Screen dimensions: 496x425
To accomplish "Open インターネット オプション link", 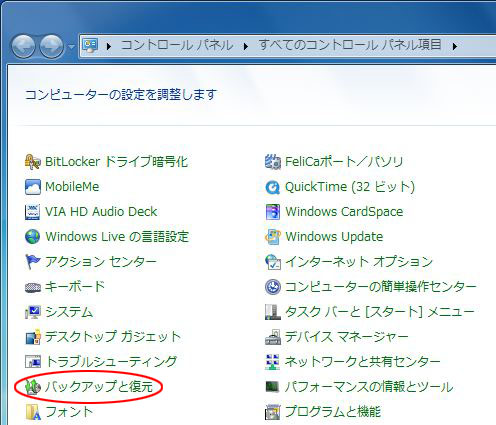I will tap(359, 262).
